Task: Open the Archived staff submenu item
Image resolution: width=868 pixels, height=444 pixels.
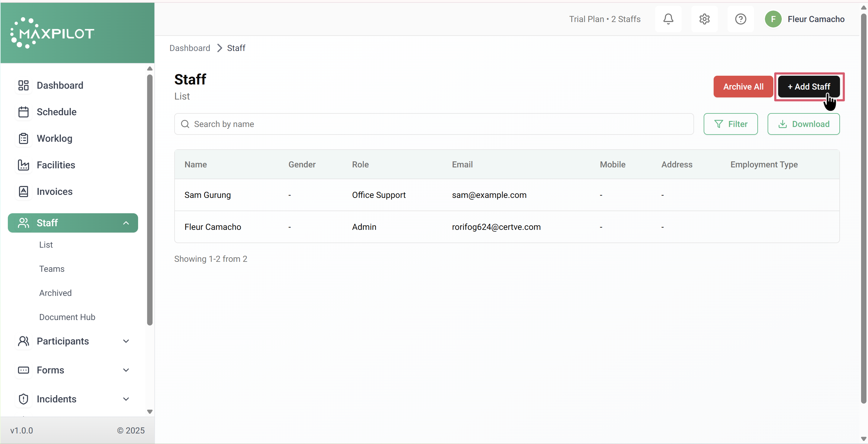Action: (55, 293)
